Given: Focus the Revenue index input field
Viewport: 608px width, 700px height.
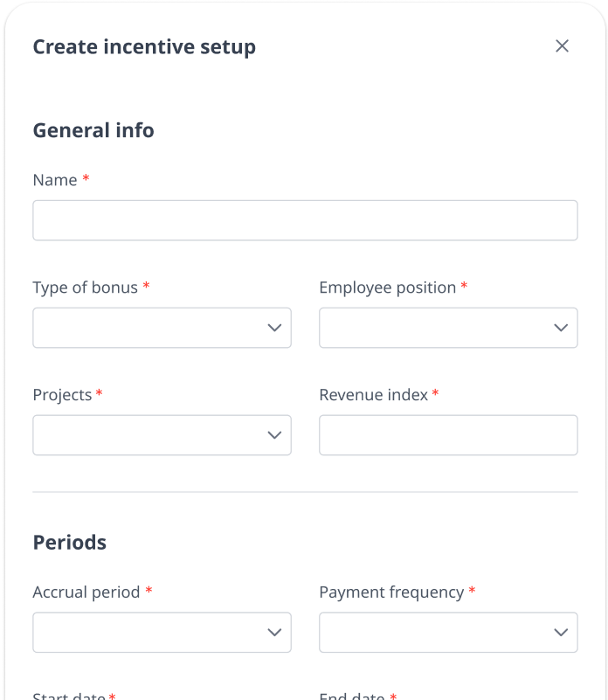Looking at the screenshot, I should click(x=448, y=435).
